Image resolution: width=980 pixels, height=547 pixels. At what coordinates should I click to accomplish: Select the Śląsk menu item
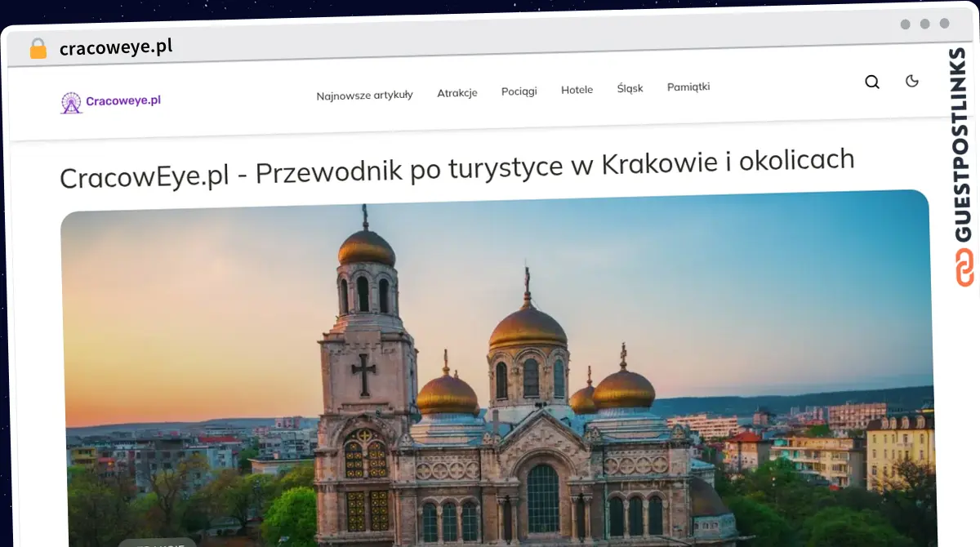pos(630,87)
